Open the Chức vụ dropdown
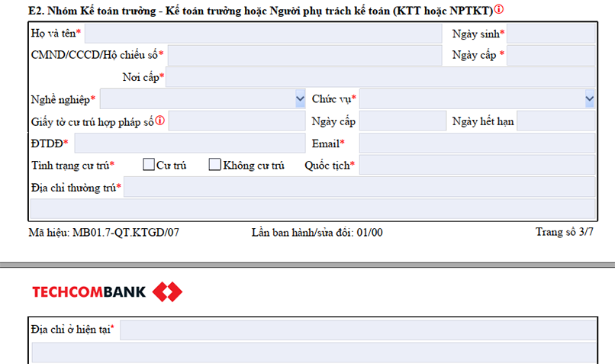This screenshot has width=615, height=364. click(x=590, y=99)
